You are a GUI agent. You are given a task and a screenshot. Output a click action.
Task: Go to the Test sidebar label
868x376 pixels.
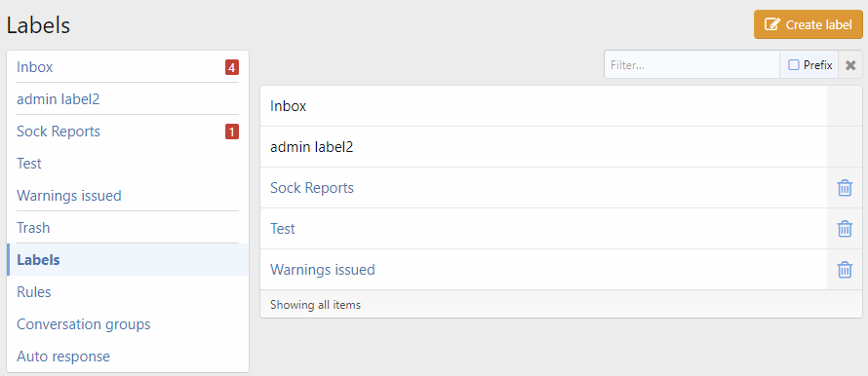29,164
